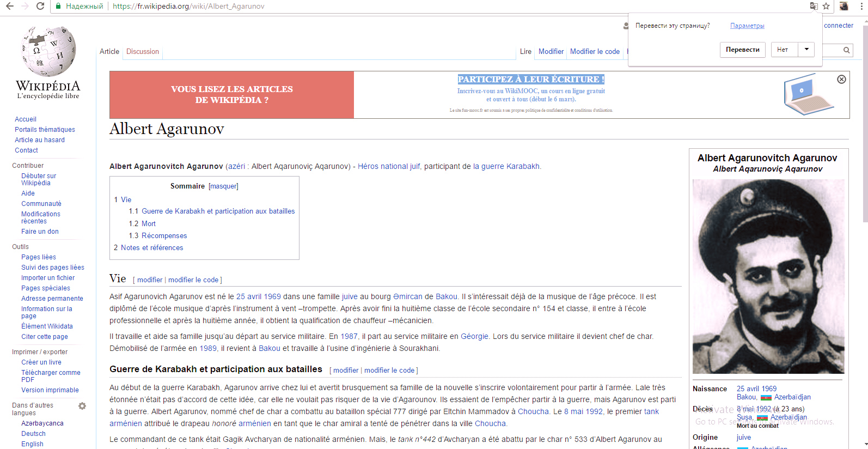Click the Перевести button
Image resolution: width=868 pixels, height=449 pixels.
tap(742, 50)
